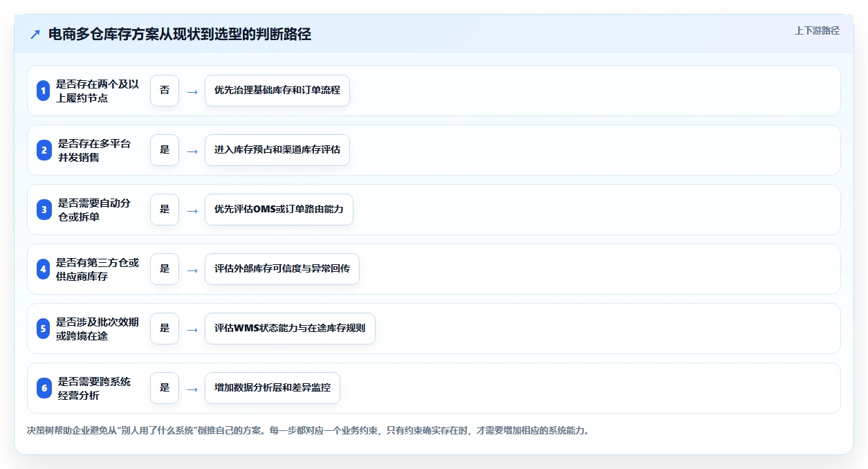Click the number 5 step badge
Viewport: 868px width, 469px height.
click(44, 329)
